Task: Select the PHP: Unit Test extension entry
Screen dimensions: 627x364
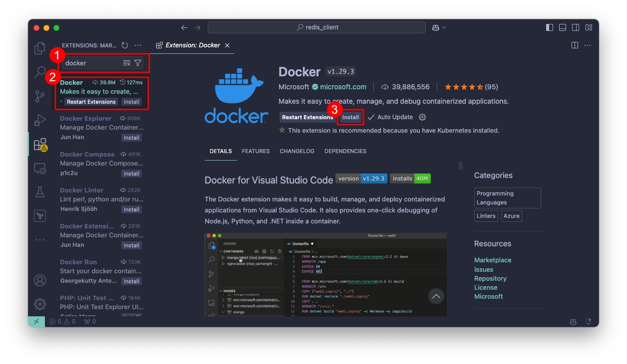Action: [102, 304]
